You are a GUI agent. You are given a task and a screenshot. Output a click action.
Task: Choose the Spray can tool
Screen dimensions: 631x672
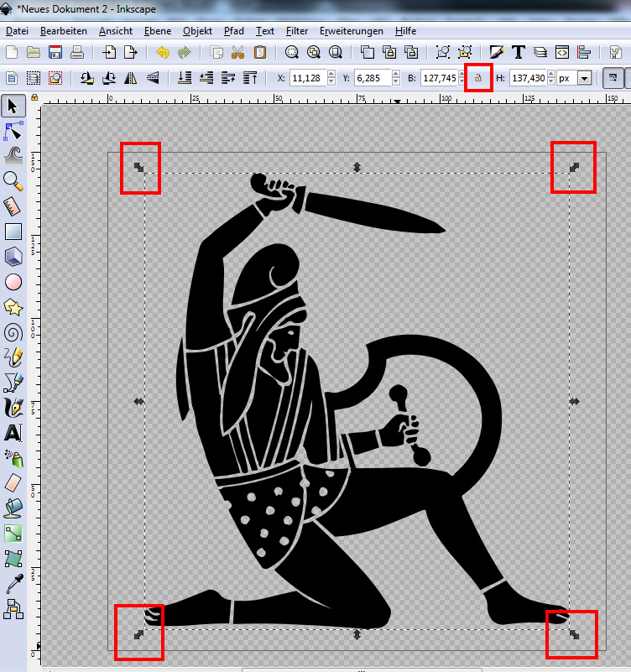click(13, 458)
